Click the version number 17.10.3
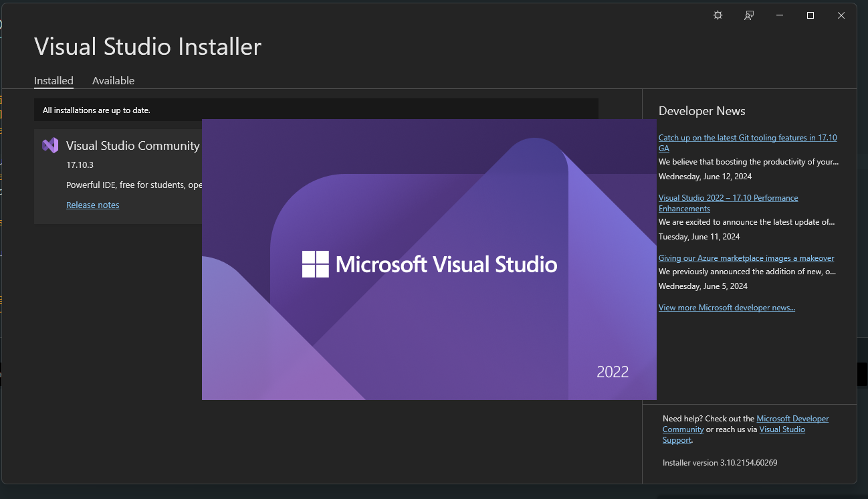 [80, 165]
